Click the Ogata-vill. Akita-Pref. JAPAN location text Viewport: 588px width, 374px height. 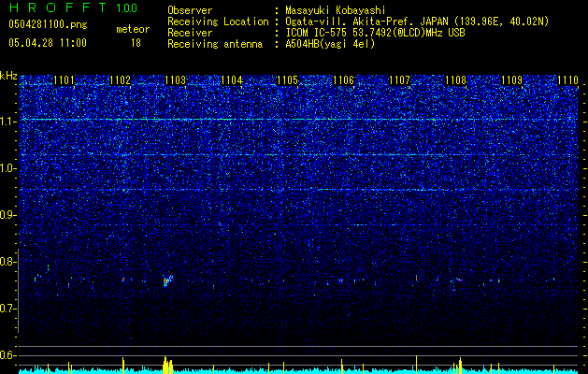click(x=417, y=22)
